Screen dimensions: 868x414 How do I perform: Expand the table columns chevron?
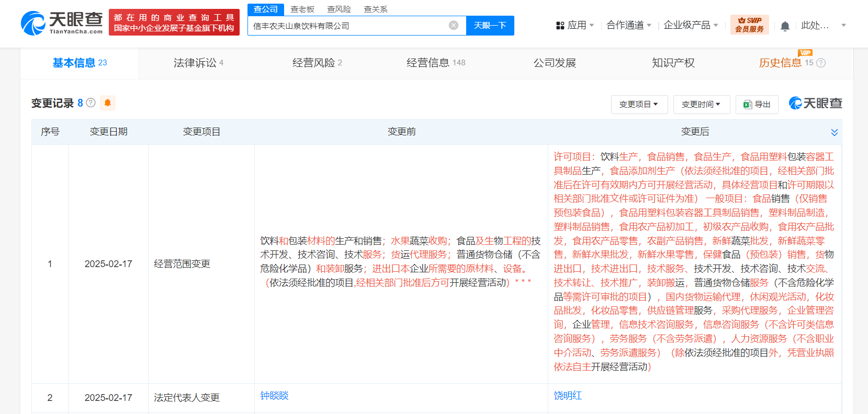pyautogui.click(x=835, y=132)
